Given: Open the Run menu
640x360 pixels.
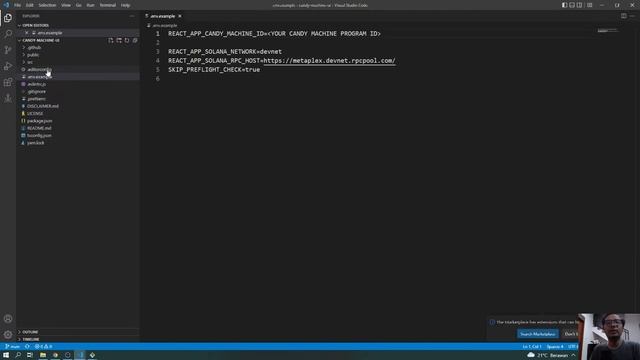Looking at the screenshot, I should point(91,5).
